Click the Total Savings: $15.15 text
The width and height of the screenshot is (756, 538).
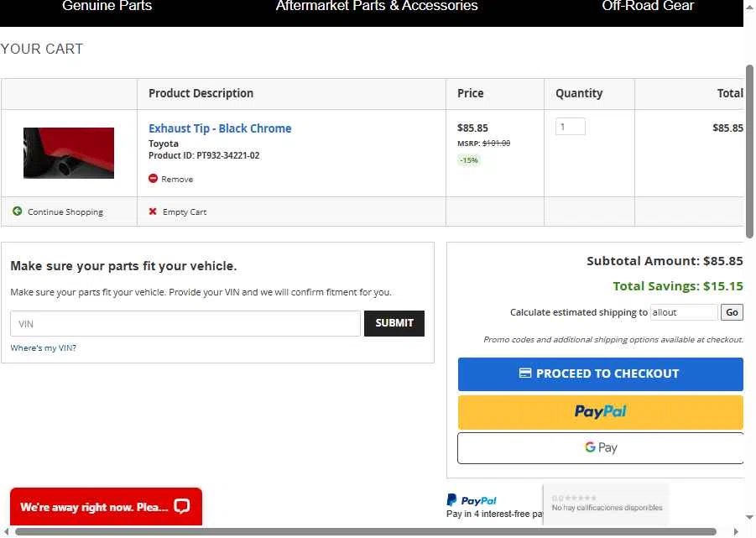coord(678,286)
